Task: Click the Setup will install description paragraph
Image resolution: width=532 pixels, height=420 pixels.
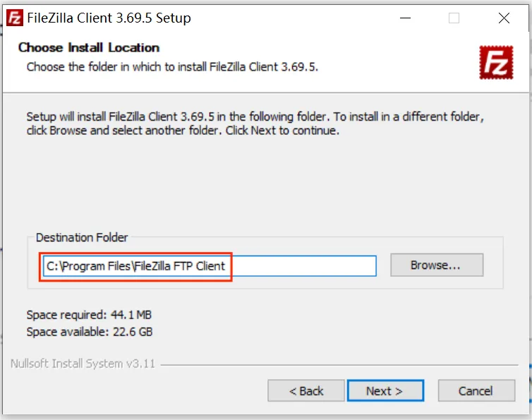Action: tap(255, 124)
